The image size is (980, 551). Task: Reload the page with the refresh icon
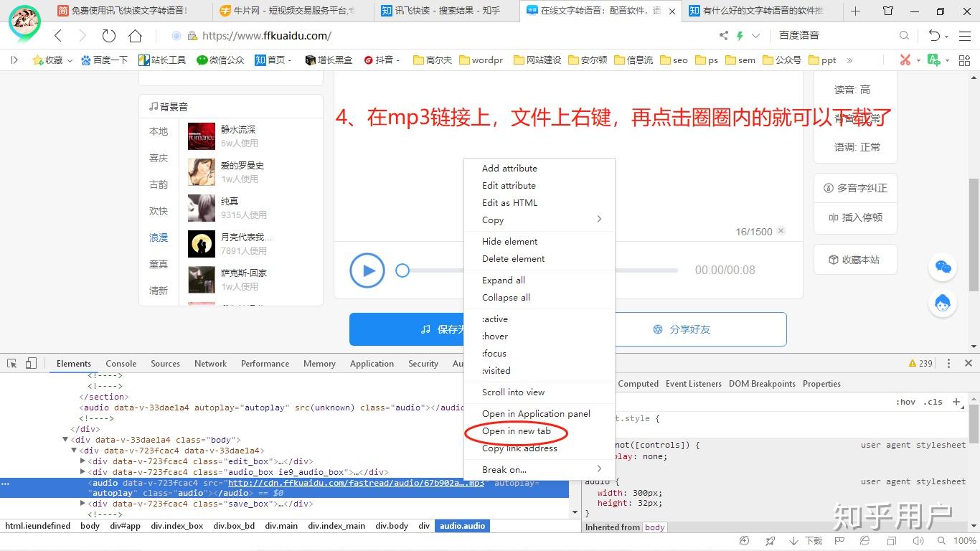tap(109, 36)
